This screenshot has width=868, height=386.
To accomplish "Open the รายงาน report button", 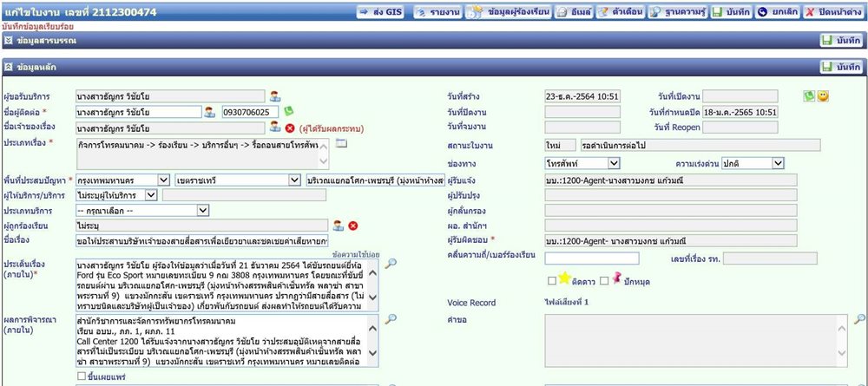I will [x=437, y=11].
